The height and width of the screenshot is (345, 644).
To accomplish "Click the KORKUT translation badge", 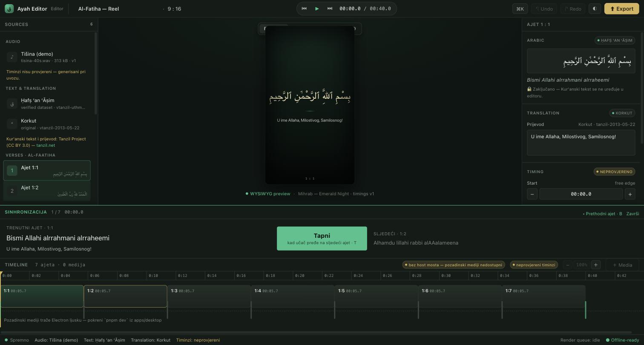I will 622,113.
